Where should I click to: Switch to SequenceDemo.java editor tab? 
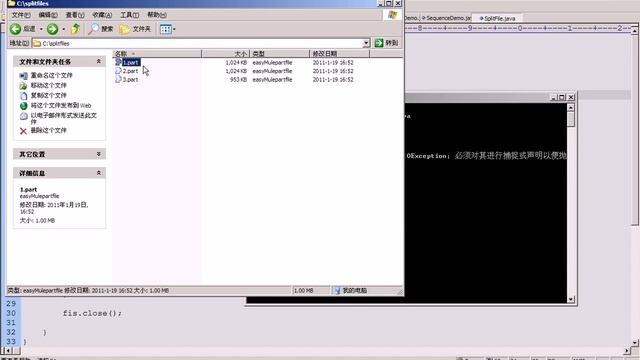[446, 18]
